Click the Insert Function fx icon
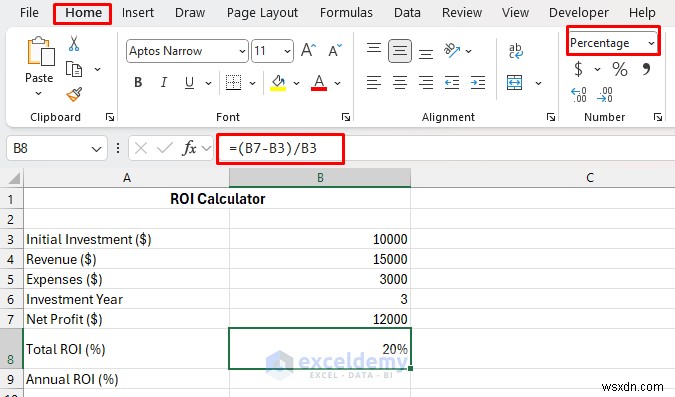Image resolution: width=675 pixels, height=397 pixels. 189,148
